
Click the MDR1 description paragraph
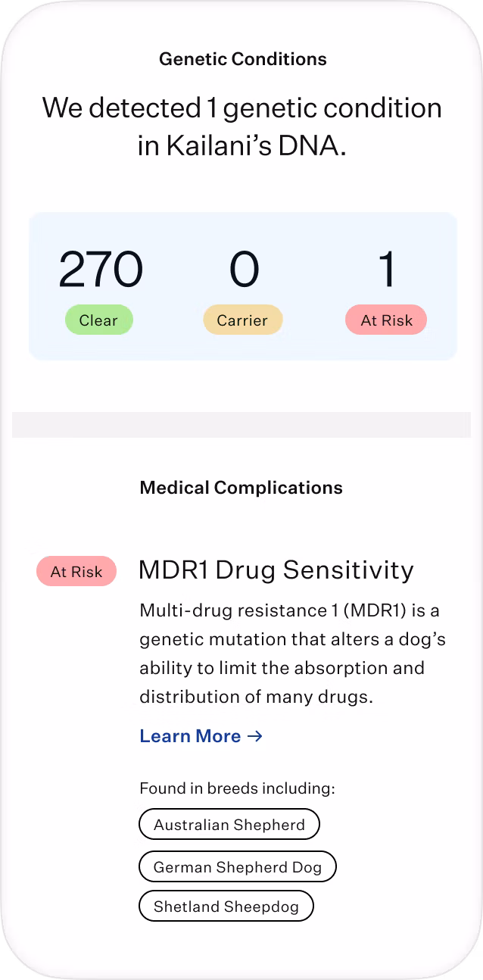coord(293,654)
